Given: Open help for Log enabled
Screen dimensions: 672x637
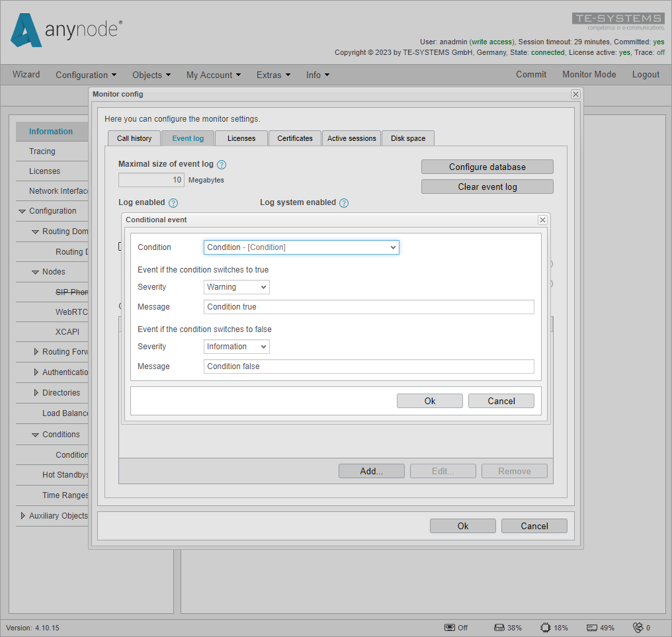Looking at the screenshot, I should coord(173,202).
